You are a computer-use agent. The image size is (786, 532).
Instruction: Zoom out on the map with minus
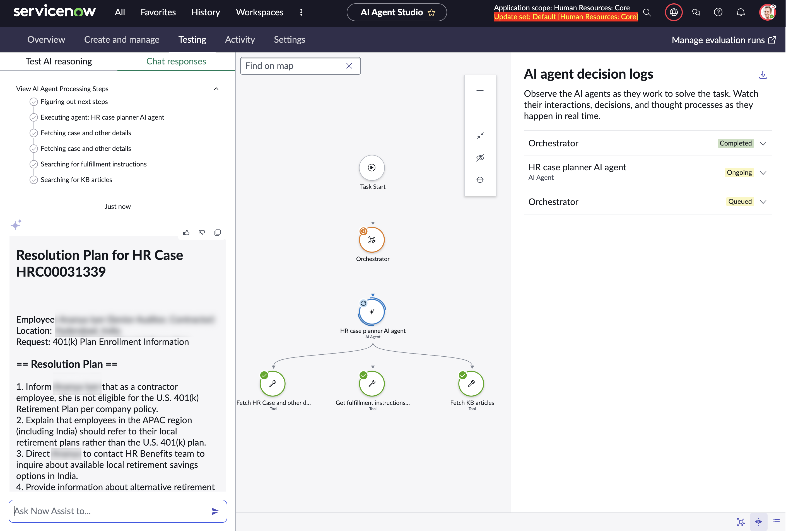click(x=480, y=113)
